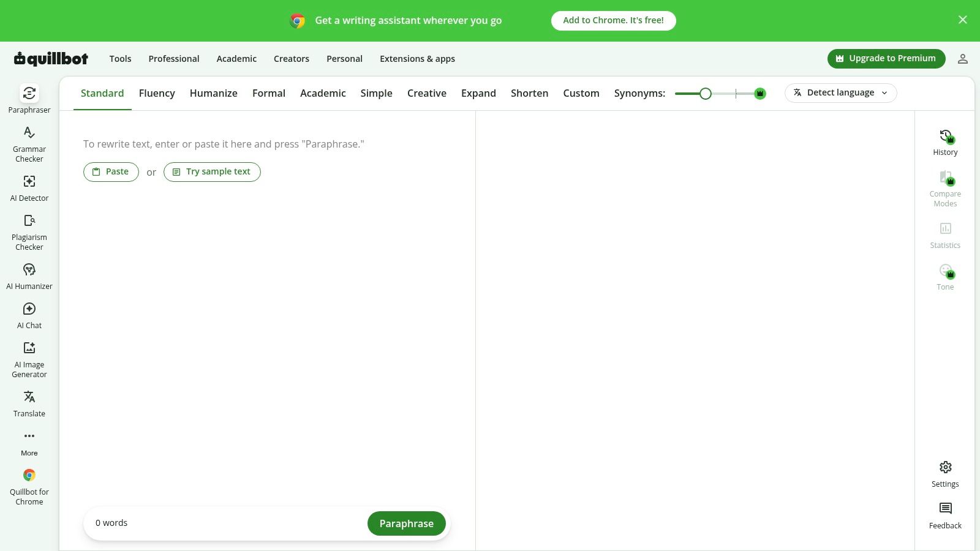Click Add to Chrome button

click(x=614, y=20)
